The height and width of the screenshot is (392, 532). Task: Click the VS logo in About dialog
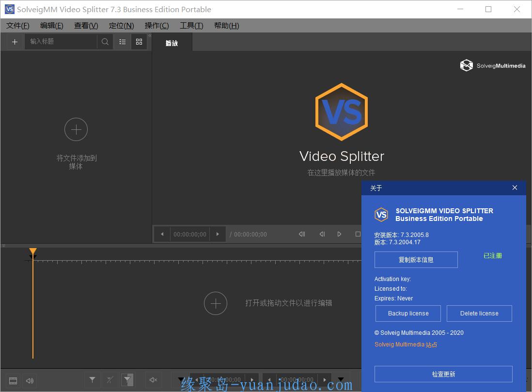pyautogui.click(x=381, y=215)
